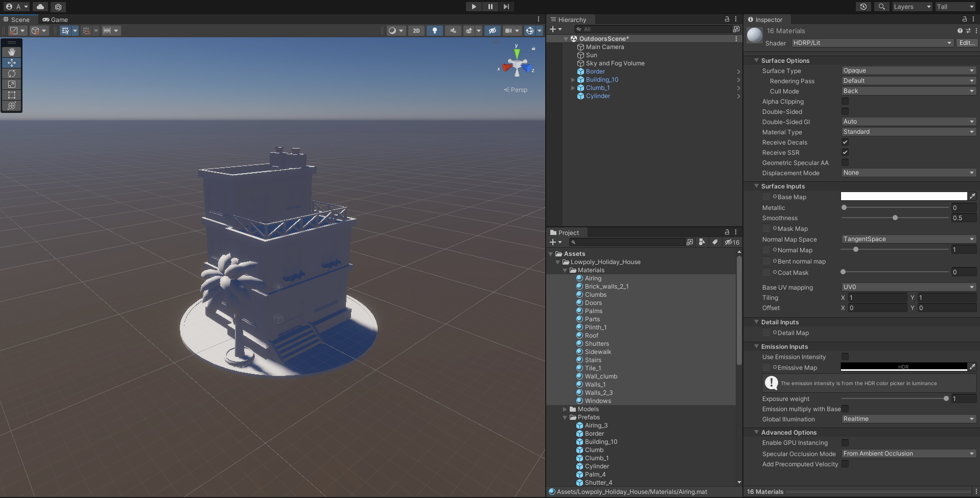Viewport: 980px width, 498px height.
Task: Select the Hand view tool
Action: click(11, 52)
